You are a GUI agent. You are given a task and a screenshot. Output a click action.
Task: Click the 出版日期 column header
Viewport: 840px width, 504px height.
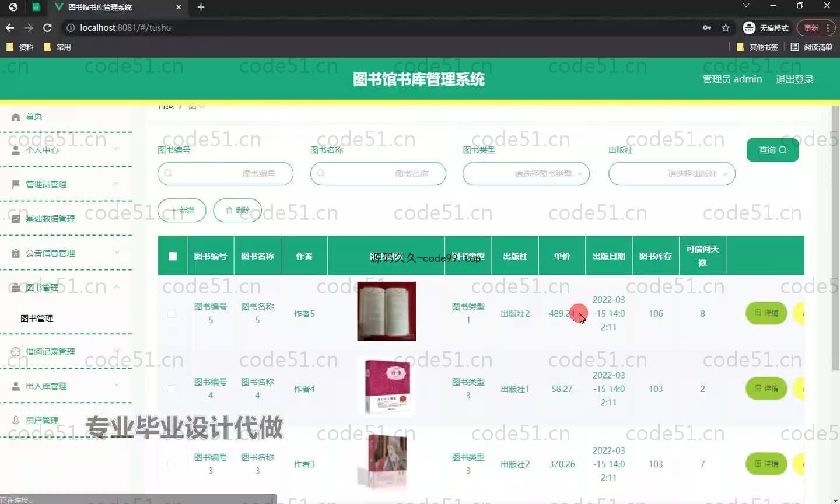click(609, 256)
